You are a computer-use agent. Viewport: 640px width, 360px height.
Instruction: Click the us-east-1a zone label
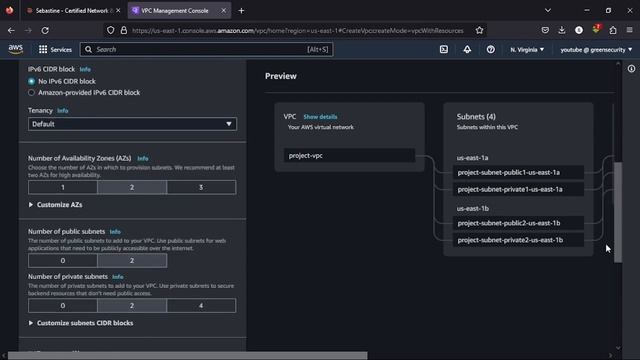coord(472,158)
